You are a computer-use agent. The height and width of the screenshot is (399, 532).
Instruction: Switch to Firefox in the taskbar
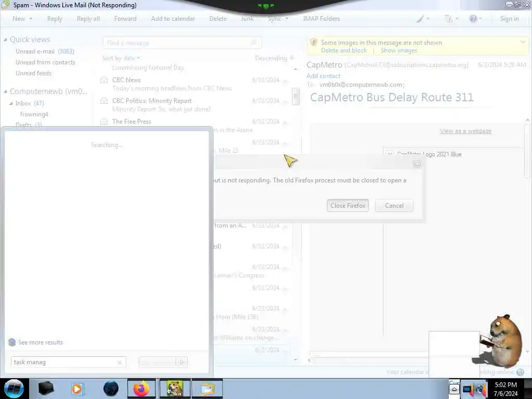click(141, 389)
